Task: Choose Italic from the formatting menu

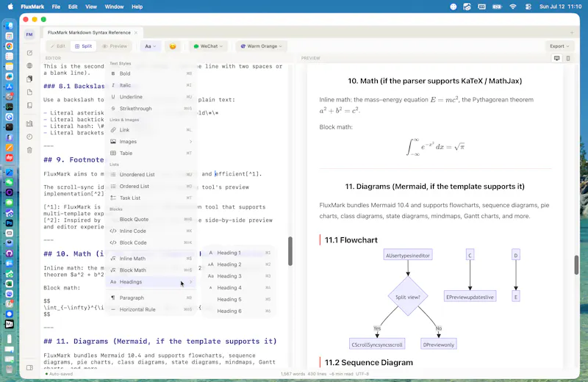Action: [151, 85]
